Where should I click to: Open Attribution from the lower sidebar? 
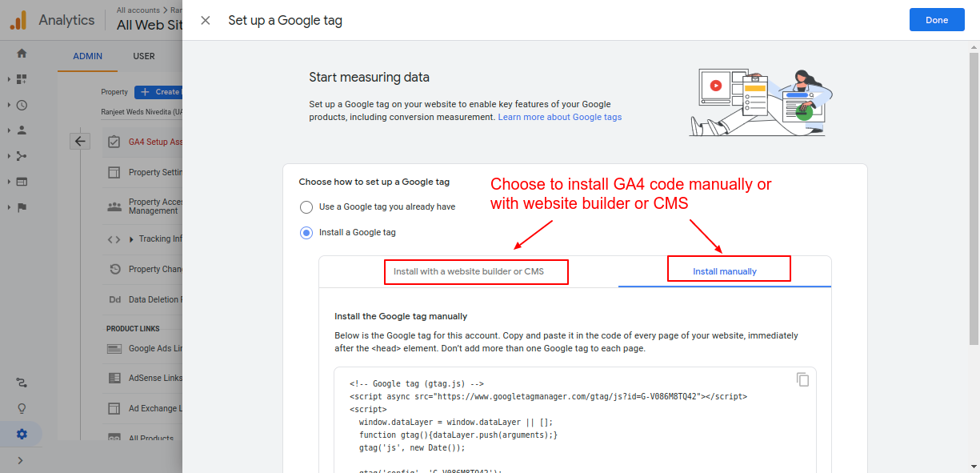[22, 383]
